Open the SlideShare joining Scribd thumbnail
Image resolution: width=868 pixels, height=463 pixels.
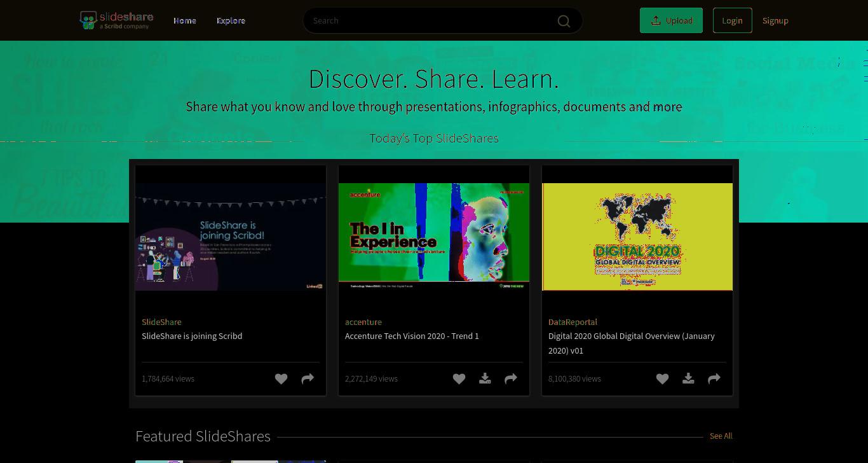pyautogui.click(x=231, y=237)
